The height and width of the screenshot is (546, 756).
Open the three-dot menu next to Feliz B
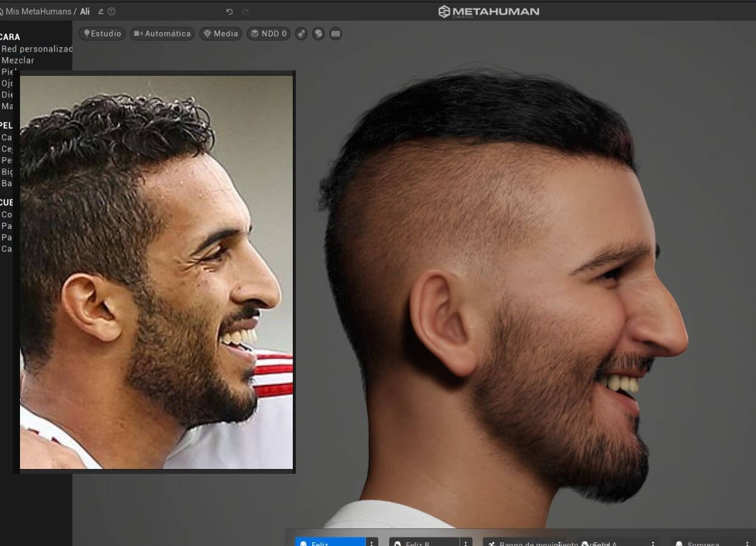466,543
